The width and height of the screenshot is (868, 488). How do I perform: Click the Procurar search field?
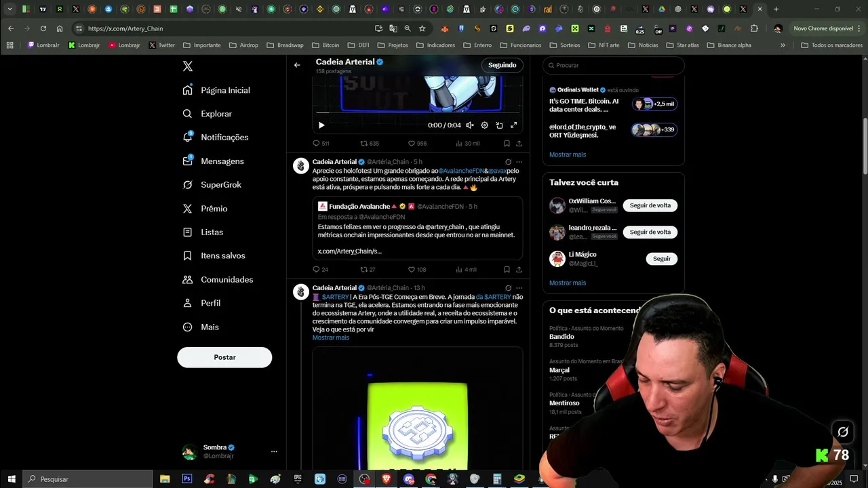(614, 65)
